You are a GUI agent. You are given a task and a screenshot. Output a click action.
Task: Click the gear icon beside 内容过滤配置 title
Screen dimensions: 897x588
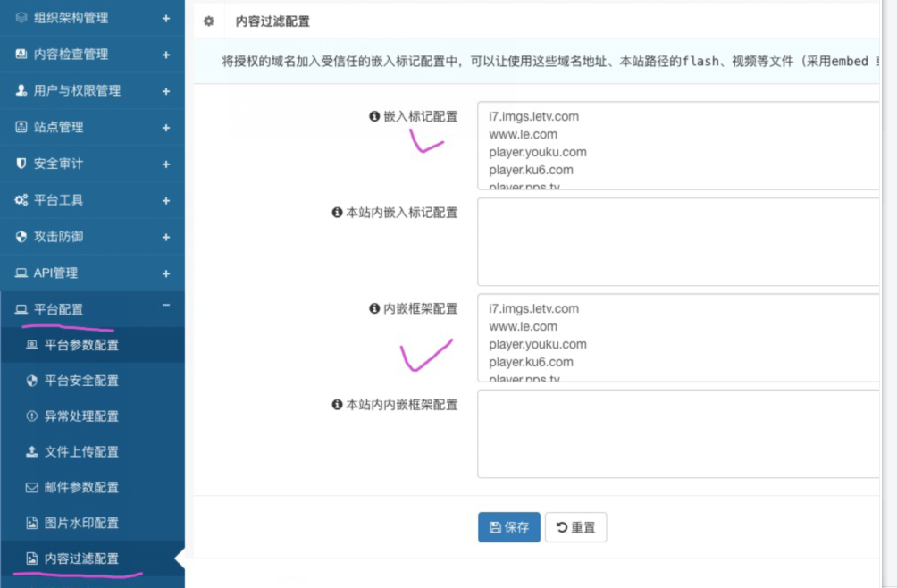click(x=209, y=21)
